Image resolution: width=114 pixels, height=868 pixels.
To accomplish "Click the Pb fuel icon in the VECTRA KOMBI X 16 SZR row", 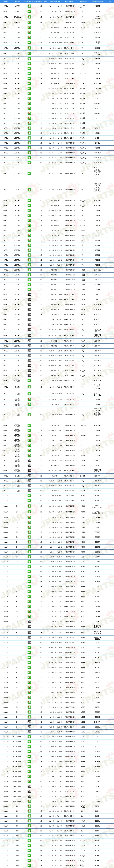I will (29, 381).
